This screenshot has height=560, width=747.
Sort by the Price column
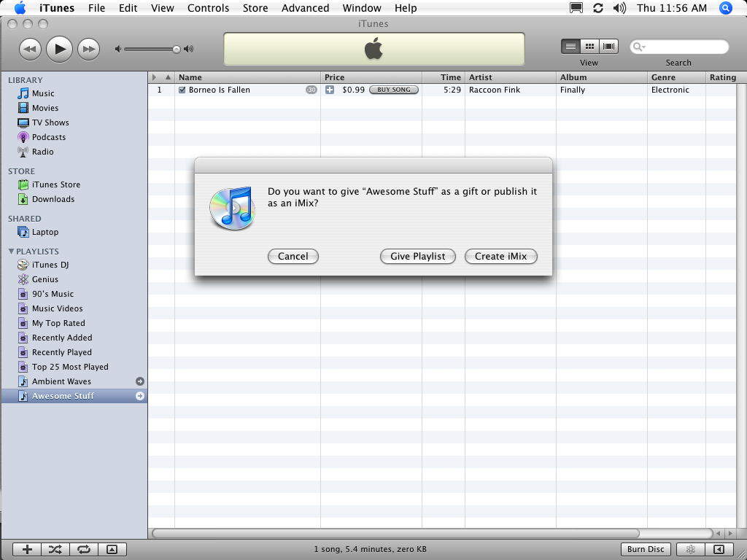371,77
